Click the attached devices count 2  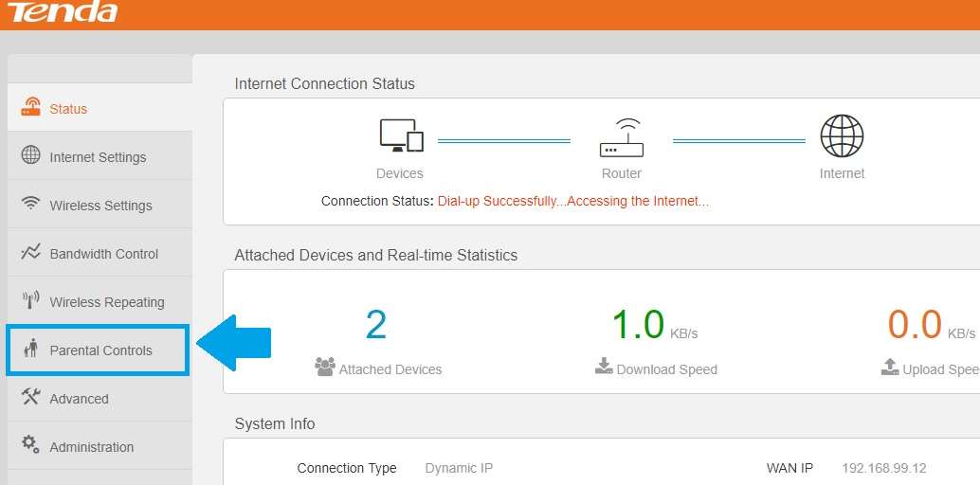click(x=376, y=325)
